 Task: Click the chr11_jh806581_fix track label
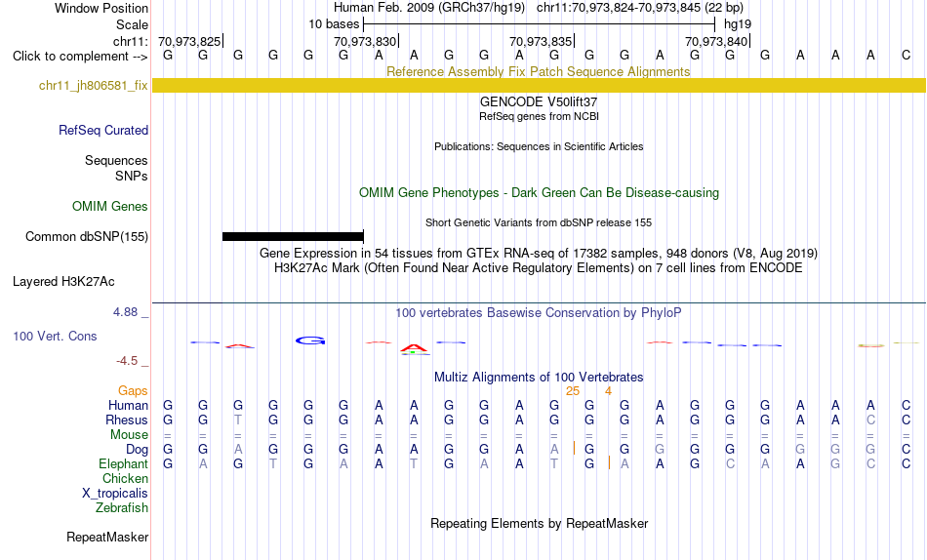93,85
